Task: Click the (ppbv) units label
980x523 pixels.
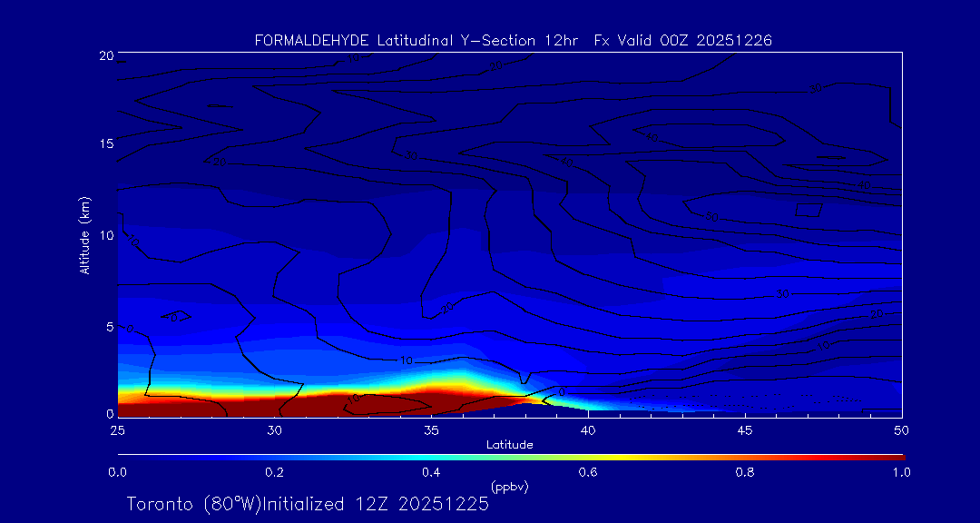Action: (x=509, y=487)
